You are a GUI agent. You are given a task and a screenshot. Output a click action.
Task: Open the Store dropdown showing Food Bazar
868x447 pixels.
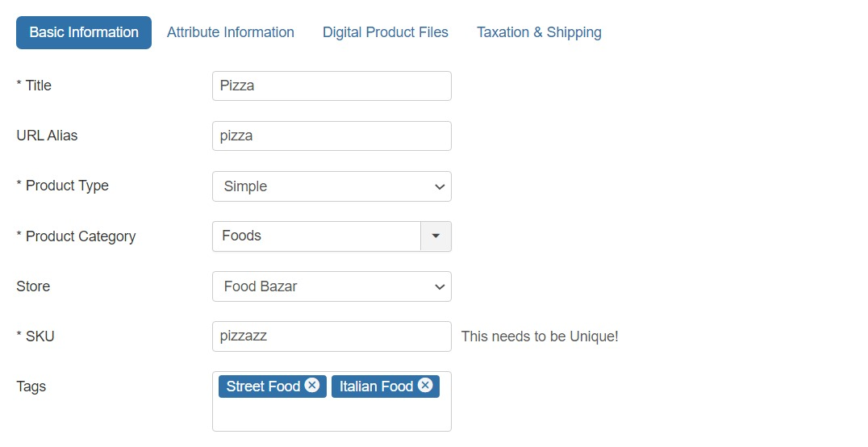[x=332, y=286]
